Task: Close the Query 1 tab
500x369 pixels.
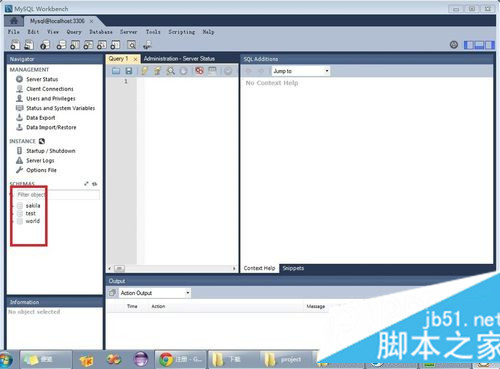Action: point(135,59)
